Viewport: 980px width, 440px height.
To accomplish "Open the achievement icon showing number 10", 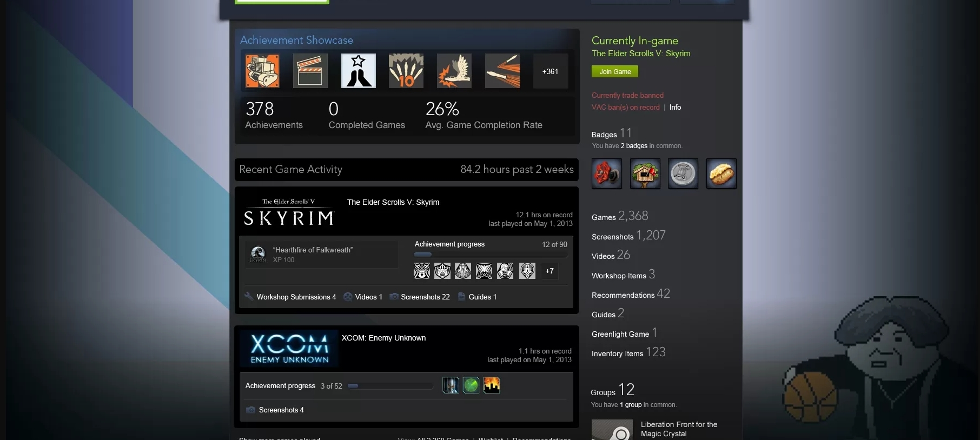I will click(x=406, y=71).
